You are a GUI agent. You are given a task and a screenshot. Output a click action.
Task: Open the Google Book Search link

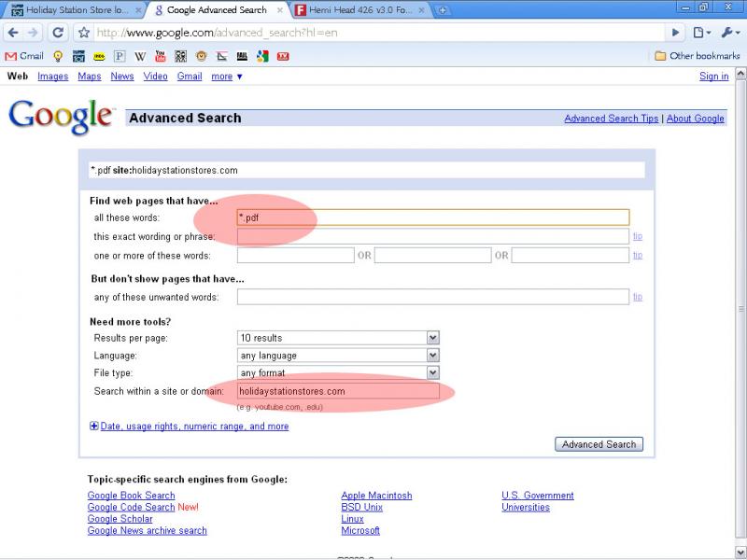pyautogui.click(x=131, y=496)
